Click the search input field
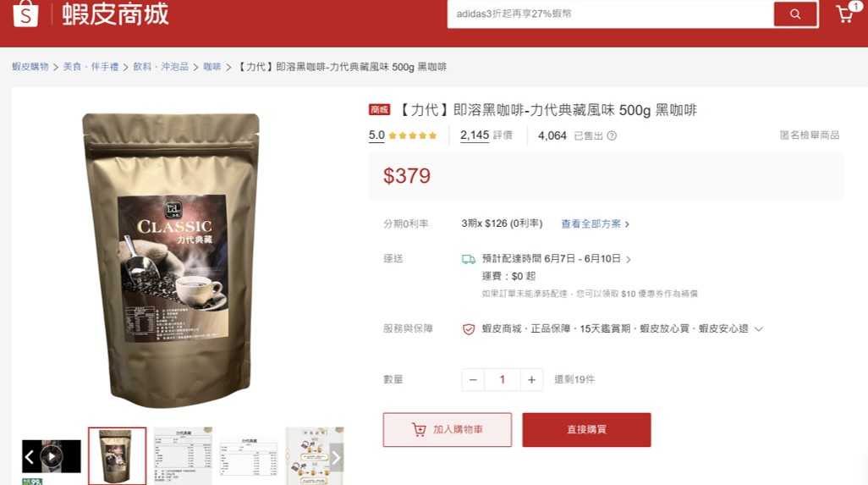Viewport: 868px width, 485px height. coord(610,14)
